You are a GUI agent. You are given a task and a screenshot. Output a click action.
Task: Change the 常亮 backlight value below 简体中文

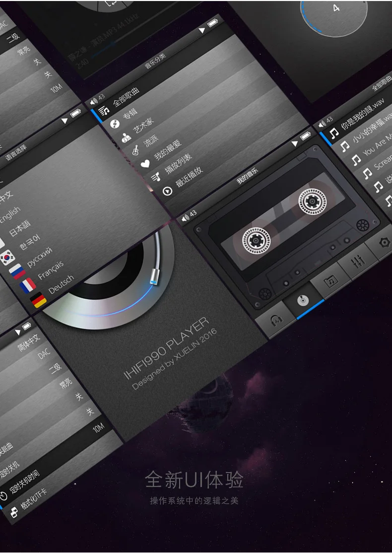pos(65,383)
